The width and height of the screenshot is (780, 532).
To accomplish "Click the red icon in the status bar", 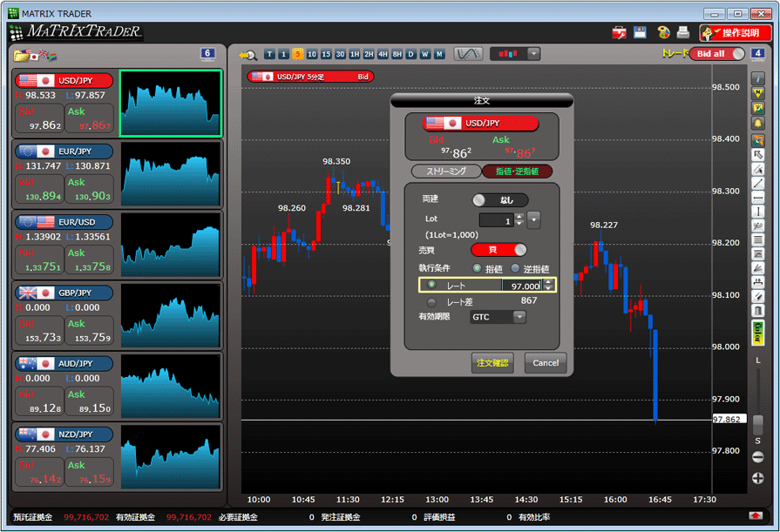I will coord(756,516).
